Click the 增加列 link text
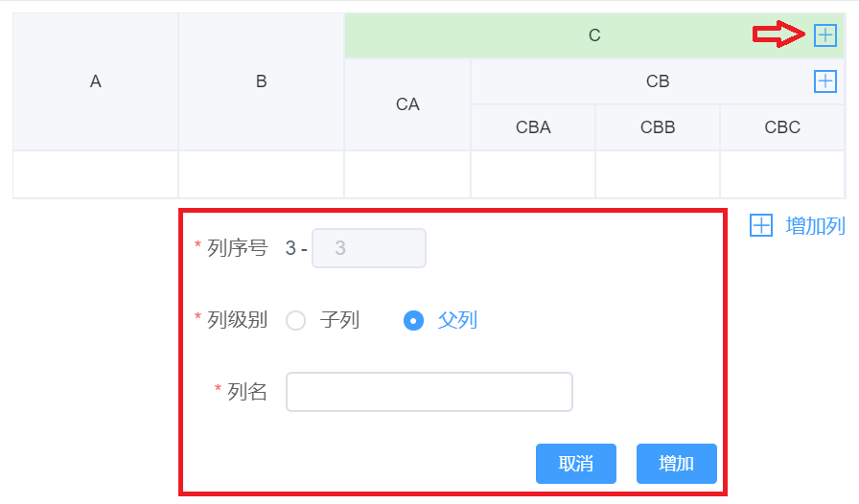The height and width of the screenshot is (504, 859). 815,226
